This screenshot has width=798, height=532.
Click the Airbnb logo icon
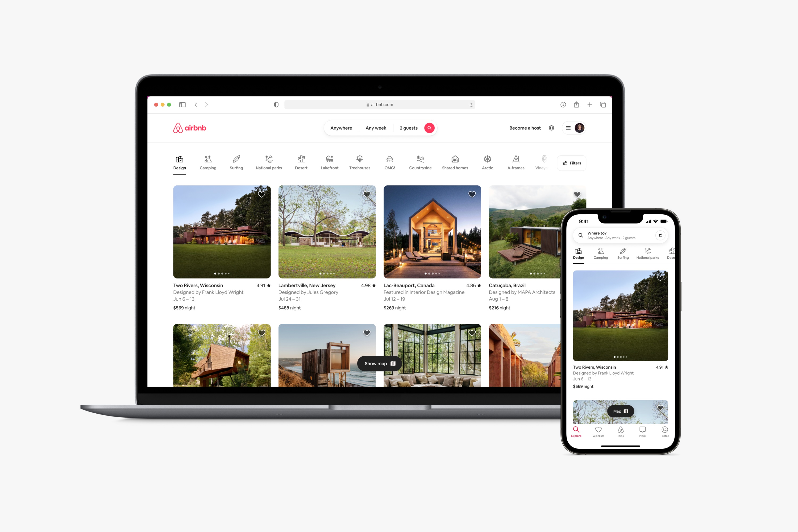176,128
